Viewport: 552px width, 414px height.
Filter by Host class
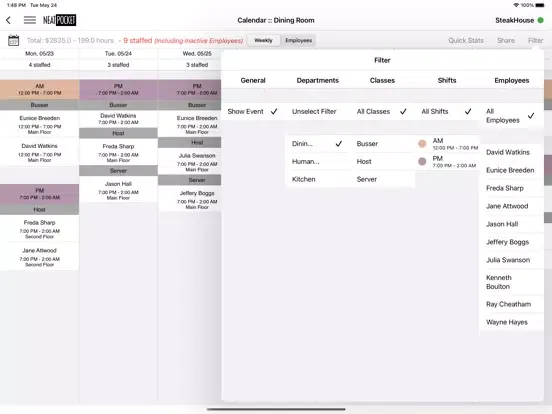pos(384,162)
